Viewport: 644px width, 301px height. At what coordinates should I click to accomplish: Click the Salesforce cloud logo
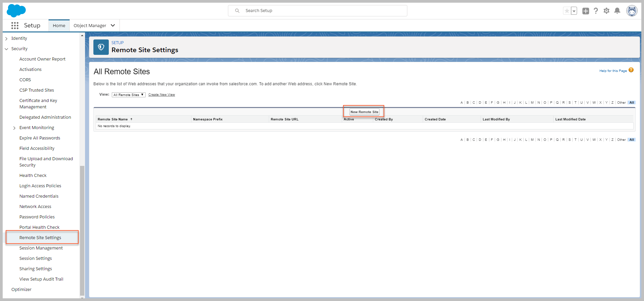[x=16, y=10]
